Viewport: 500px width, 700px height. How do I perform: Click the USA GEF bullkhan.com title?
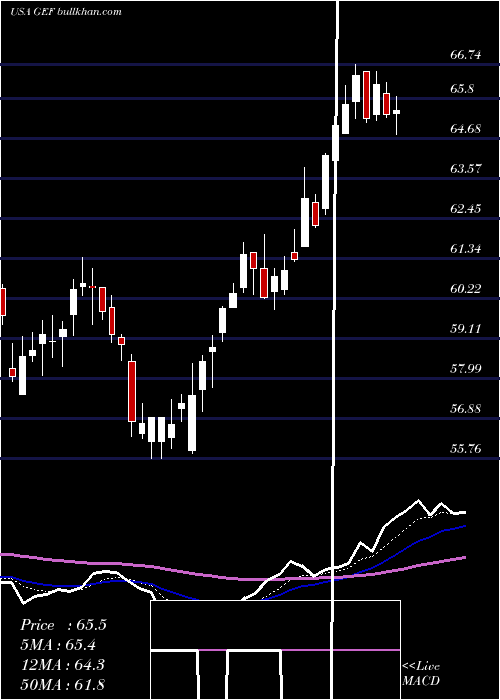(66, 11)
